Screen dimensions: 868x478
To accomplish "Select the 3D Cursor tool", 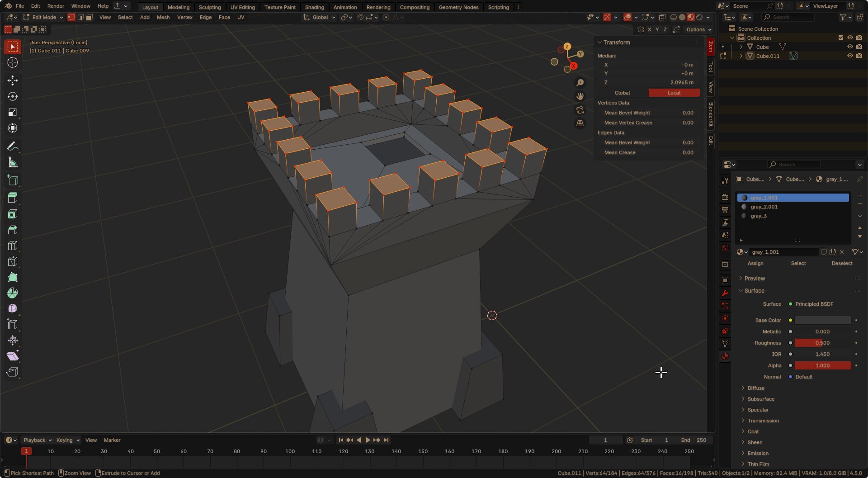I will (13, 62).
